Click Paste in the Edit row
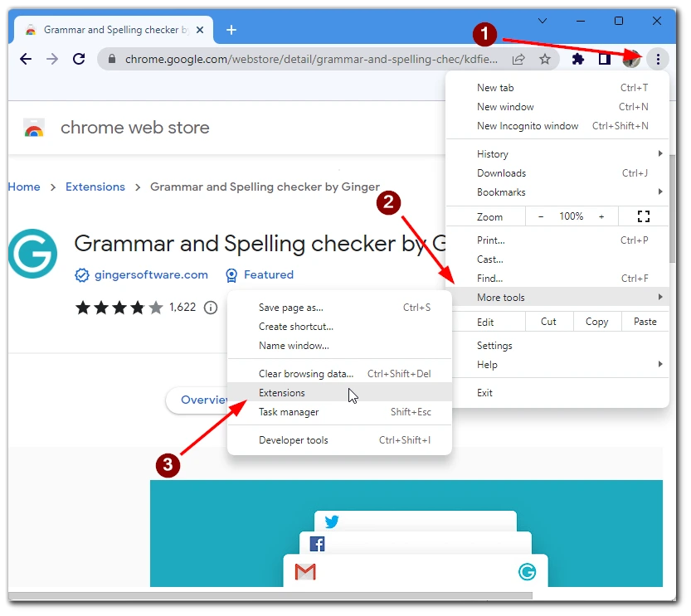Image resolution: width=691 pixels, height=616 pixels. [x=645, y=322]
